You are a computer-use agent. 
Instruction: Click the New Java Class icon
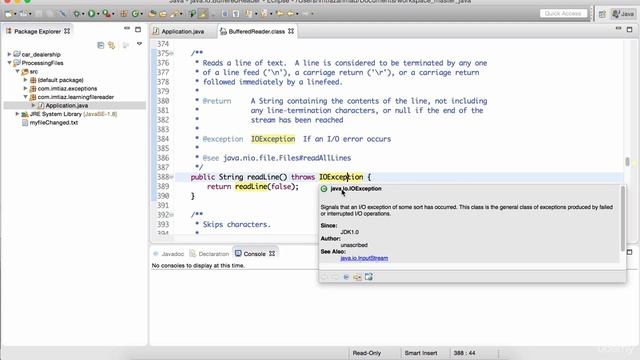[x=134, y=14]
